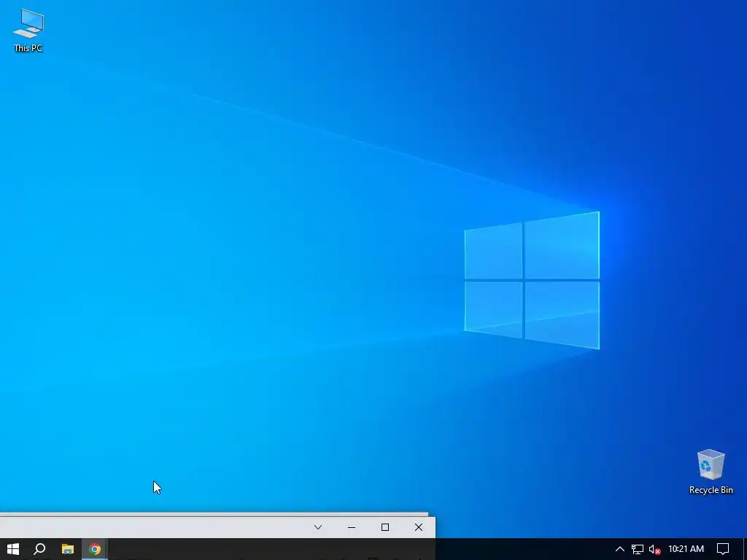This screenshot has height=560, width=747.
Task: Open the This PC desktop icon
Action: pyautogui.click(x=28, y=30)
